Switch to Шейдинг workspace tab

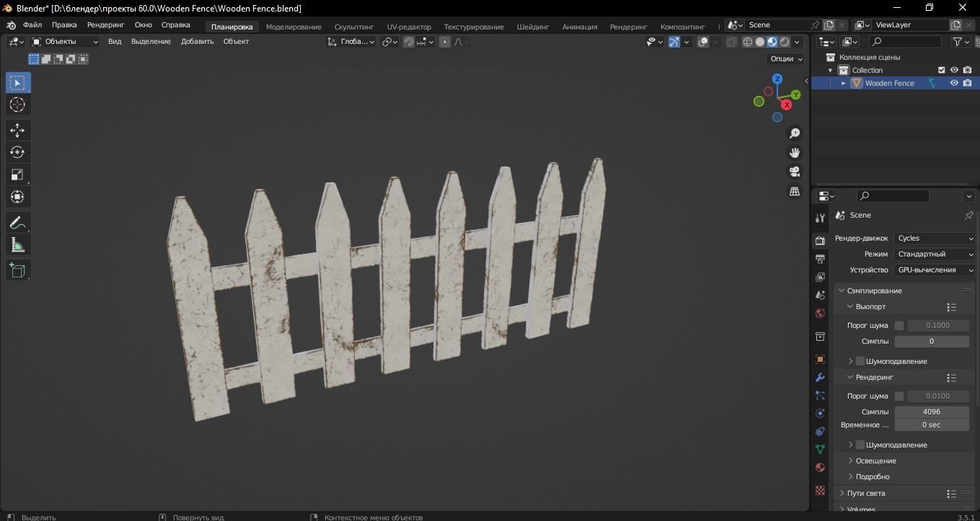click(533, 27)
